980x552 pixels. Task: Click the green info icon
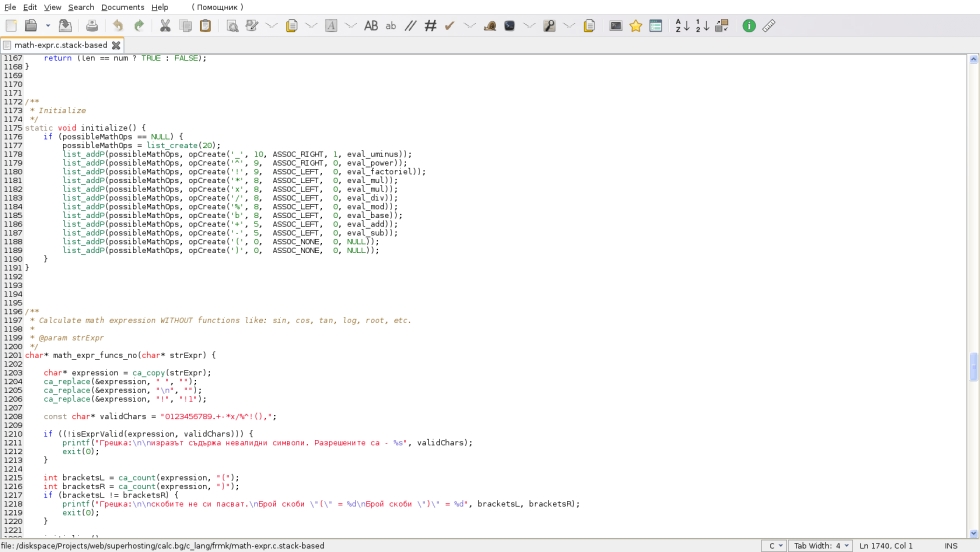click(x=749, y=26)
